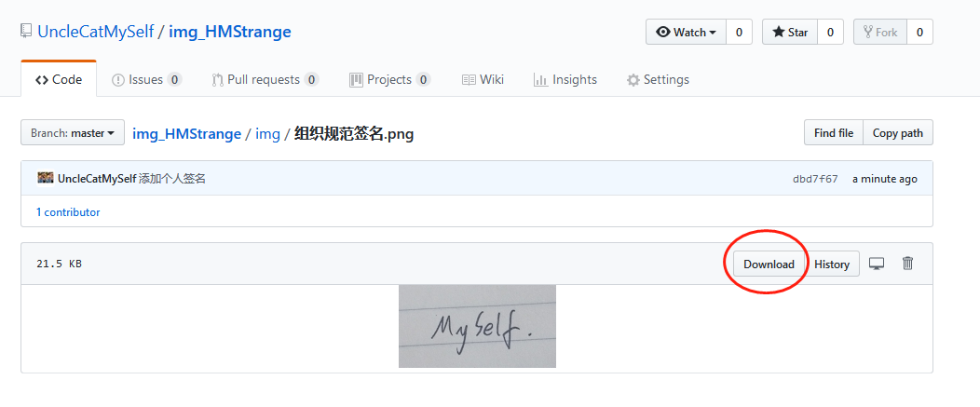View stargazers count next to Star
The image size is (980, 407).
[830, 32]
